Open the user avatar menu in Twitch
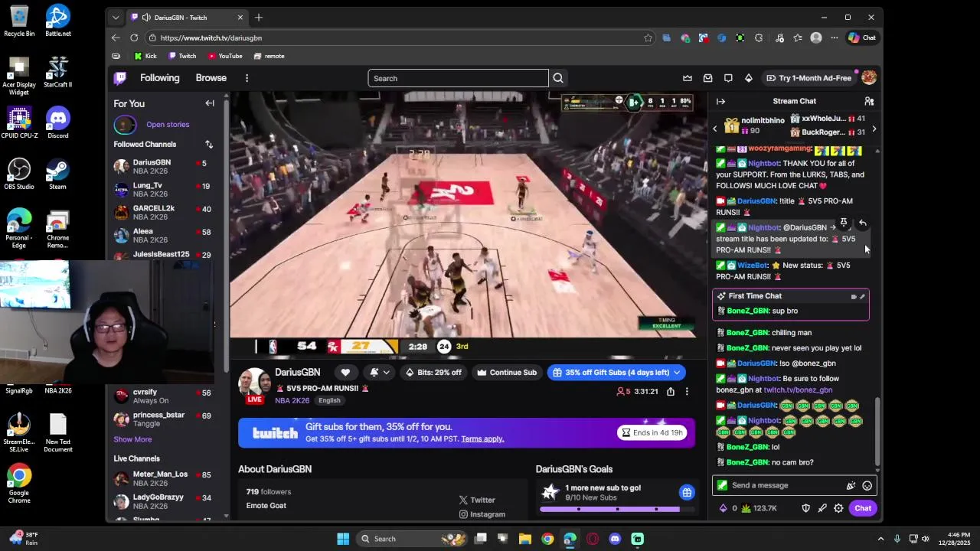 click(x=868, y=78)
